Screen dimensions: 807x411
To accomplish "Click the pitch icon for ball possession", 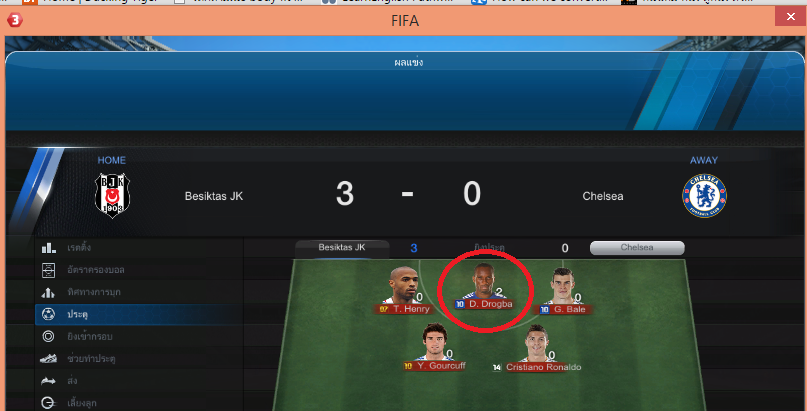I will tap(48, 270).
